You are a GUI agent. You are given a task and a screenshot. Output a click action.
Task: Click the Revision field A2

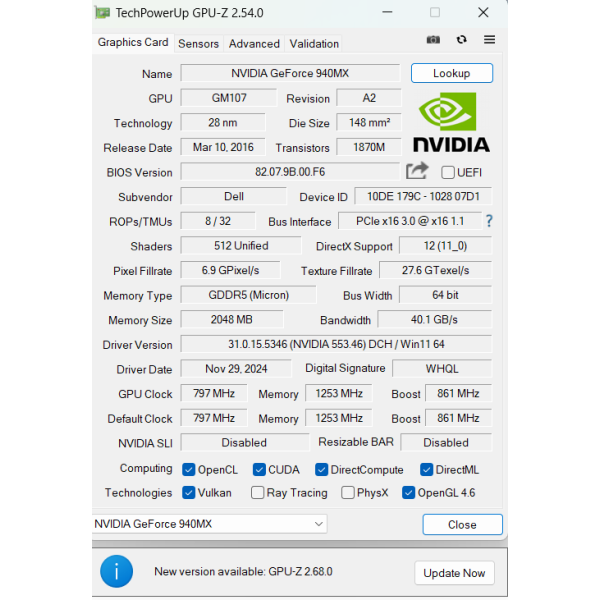coord(369,98)
